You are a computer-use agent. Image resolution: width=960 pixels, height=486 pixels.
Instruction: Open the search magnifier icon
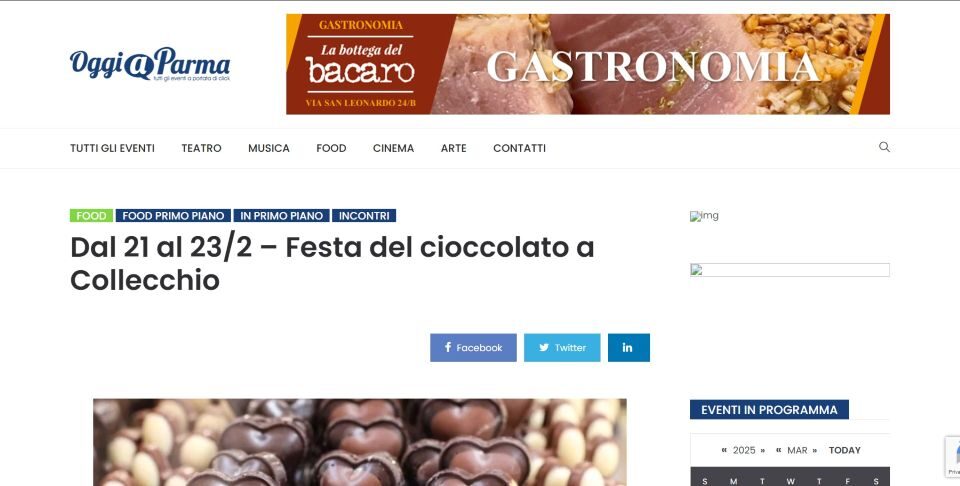coord(884,147)
